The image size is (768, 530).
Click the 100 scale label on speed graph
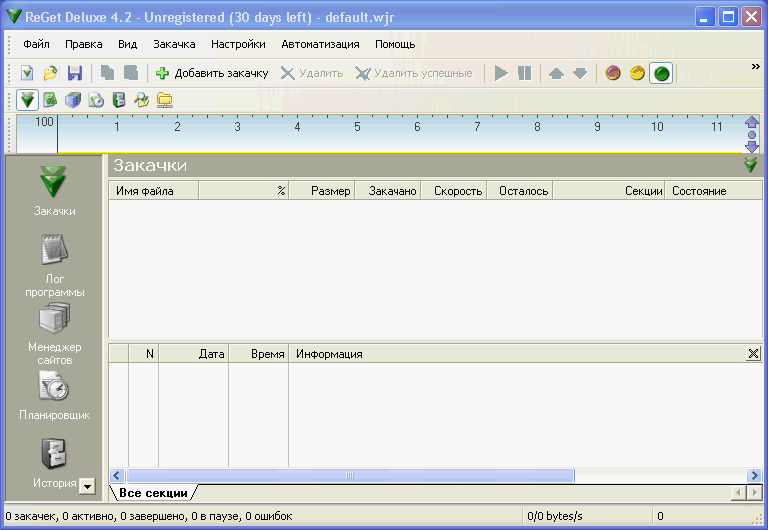coord(44,121)
